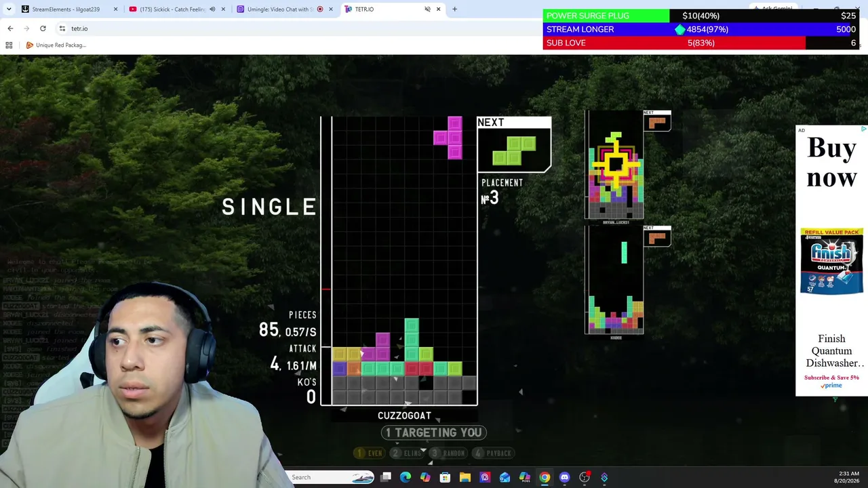
Task: Click Subscribe & Save 5% offer
Action: (x=831, y=378)
